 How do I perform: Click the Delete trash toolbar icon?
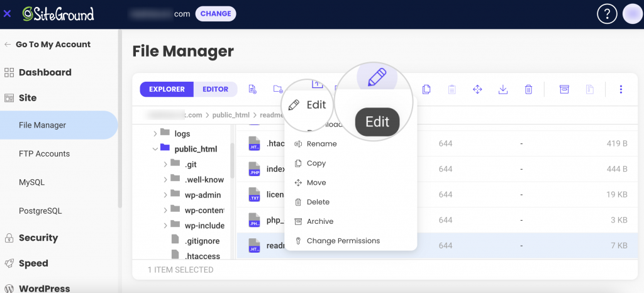click(528, 89)
